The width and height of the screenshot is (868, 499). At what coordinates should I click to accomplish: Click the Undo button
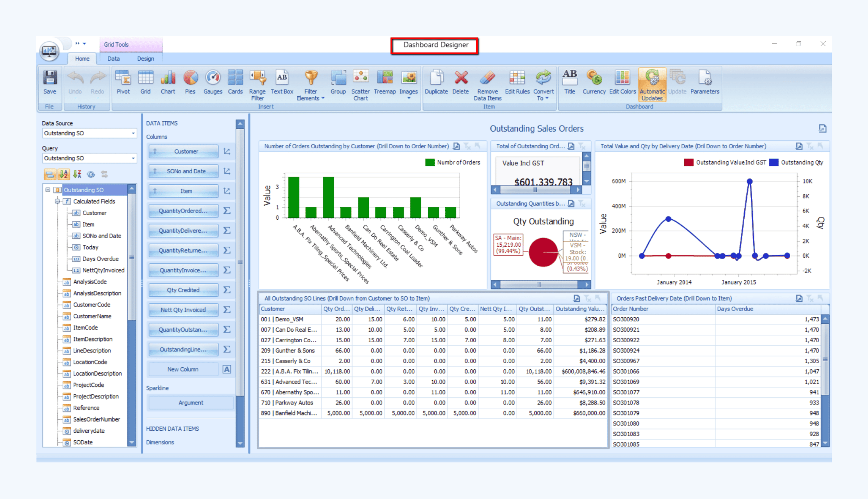coord(75,83)
